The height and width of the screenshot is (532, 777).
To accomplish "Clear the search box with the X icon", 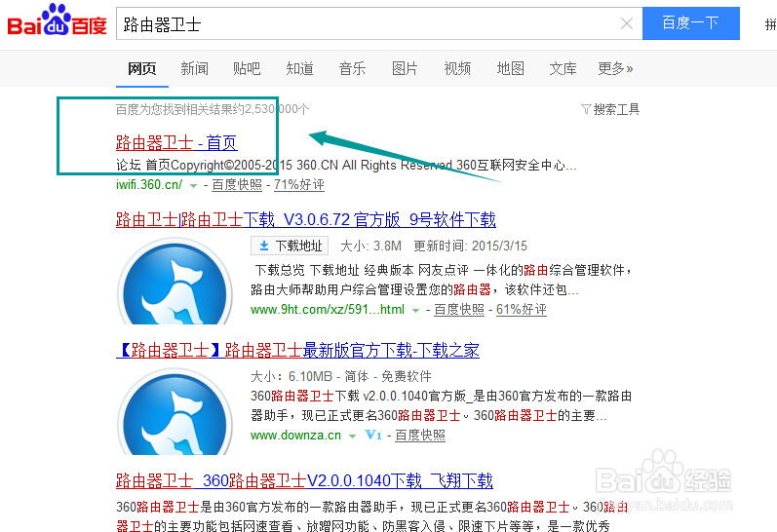I will click(626, 23).
